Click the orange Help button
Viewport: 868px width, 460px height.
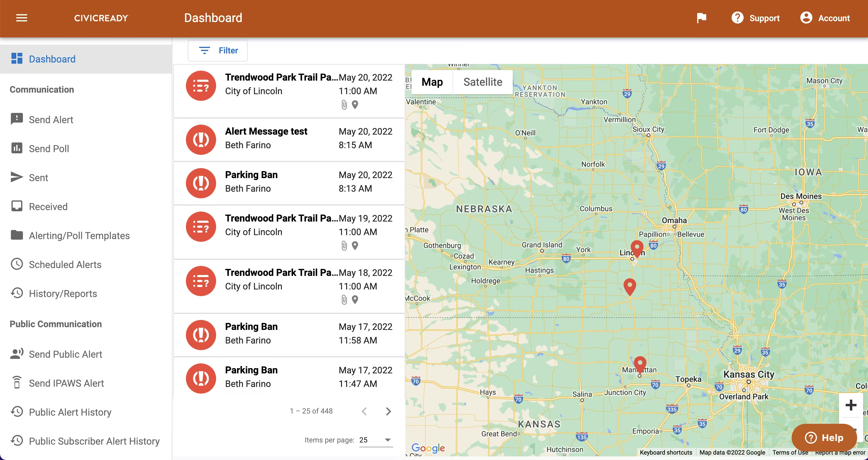[x=824, y=437]
